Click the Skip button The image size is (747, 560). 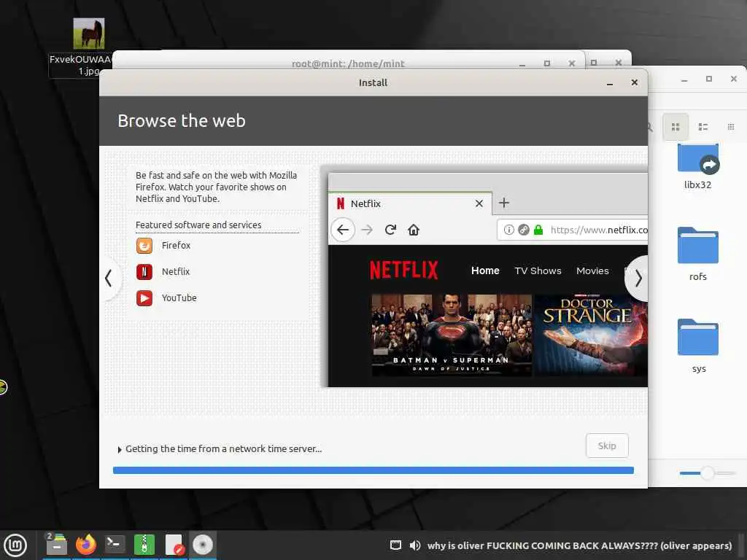pos(607,446)
